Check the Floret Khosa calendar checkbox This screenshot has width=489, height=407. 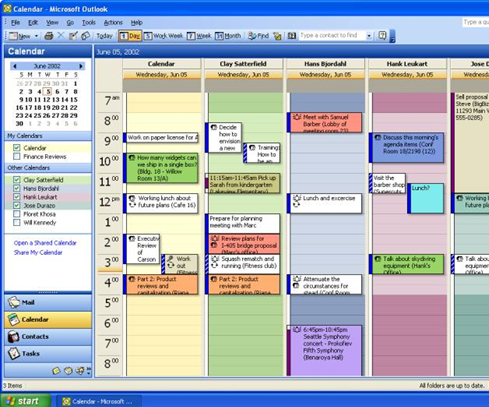pos(17,214)
